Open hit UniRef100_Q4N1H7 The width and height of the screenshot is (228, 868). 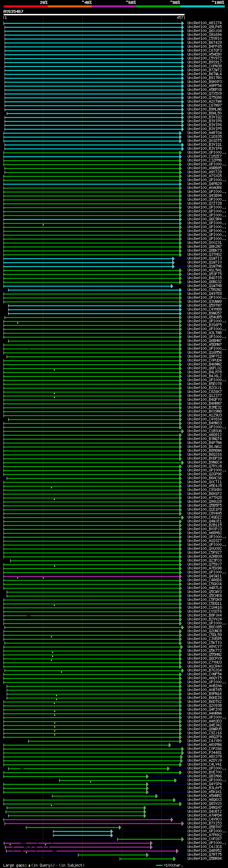tap(204, 807)
